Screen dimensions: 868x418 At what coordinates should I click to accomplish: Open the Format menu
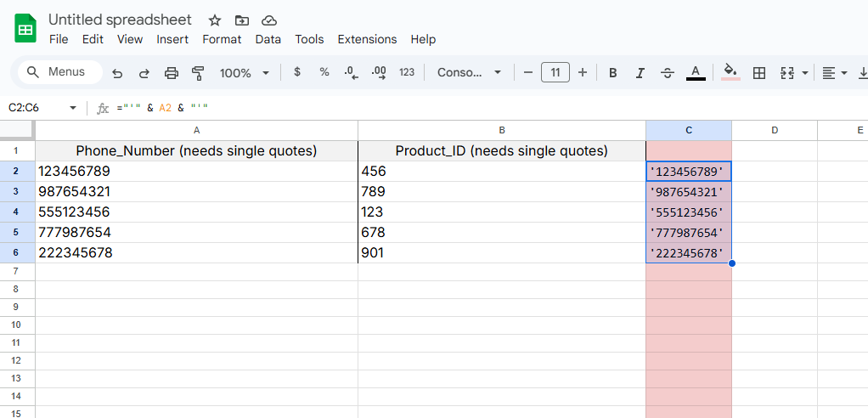pyautogui.click(x=222, y=39)
